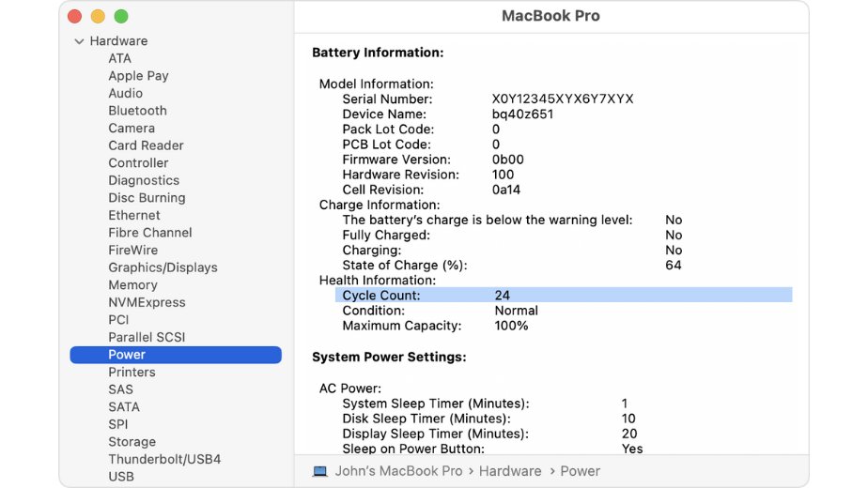
Task: Click Power in the bottom path bar
Action: pyautogui.click(x=580, y=471)
